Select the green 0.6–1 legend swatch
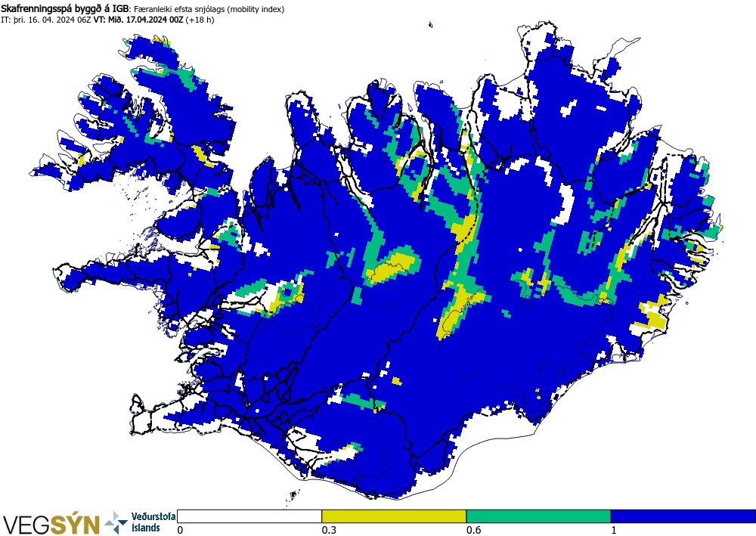Image resolution: width=756 pixels, height=536 pixels. 538,516
